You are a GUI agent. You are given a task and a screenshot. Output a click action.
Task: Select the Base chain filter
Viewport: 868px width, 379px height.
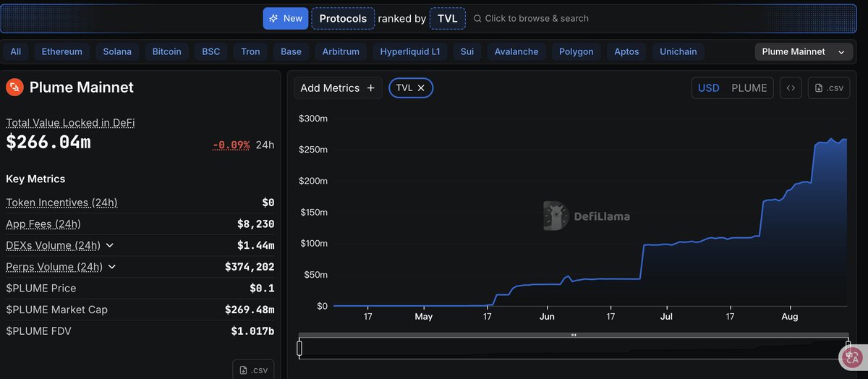click(291, 51)
